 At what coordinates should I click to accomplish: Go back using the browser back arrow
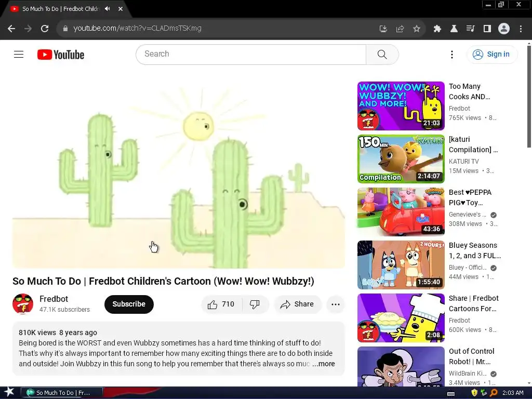coord(11,29)
